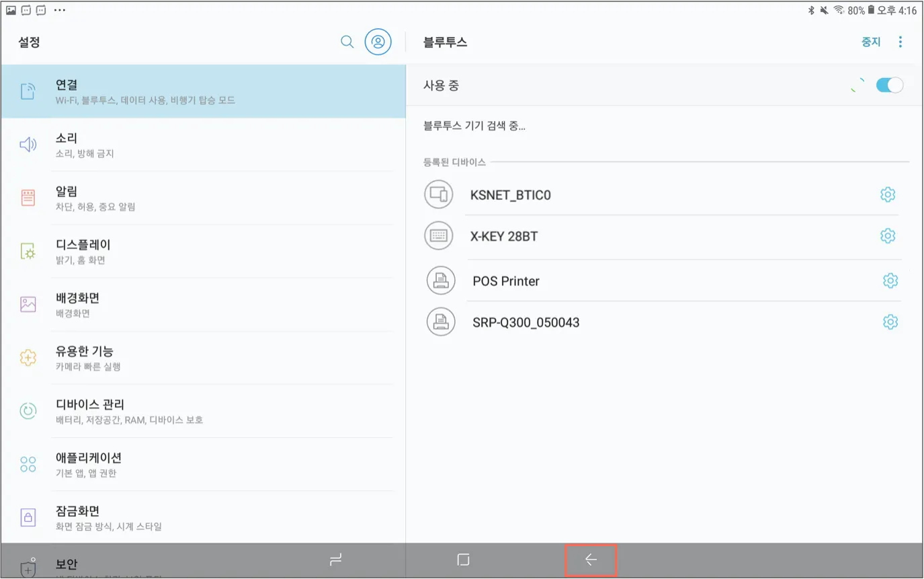The width and height of the screenshot is (924, 579).
Task: Open the 유용한 기능 settings category
Action: (203, 357)
